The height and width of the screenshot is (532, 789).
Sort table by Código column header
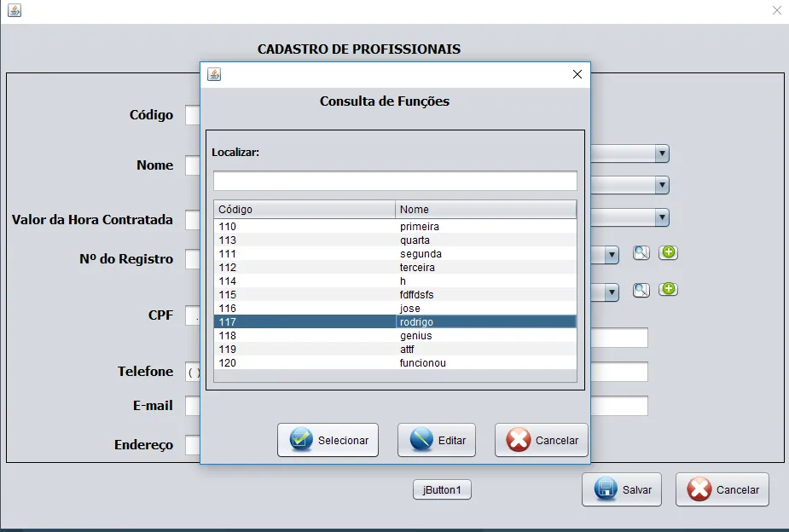305,209
